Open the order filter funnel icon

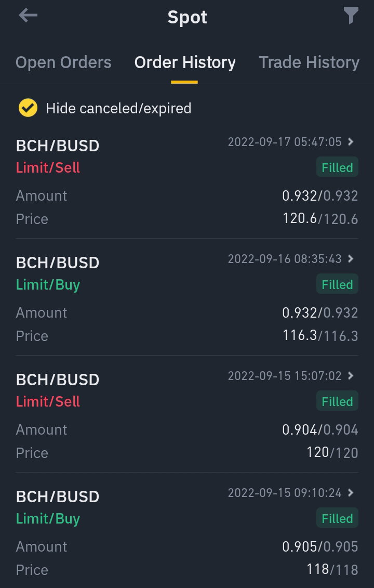(351, 16)
